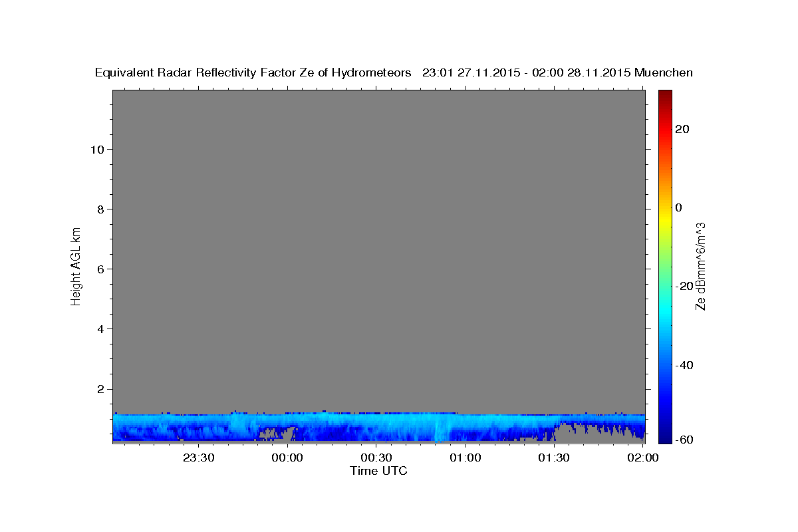Viewport: 798px width, 532px height.
Task: Click the '23:30' time tick label
Action: (198, 458)
